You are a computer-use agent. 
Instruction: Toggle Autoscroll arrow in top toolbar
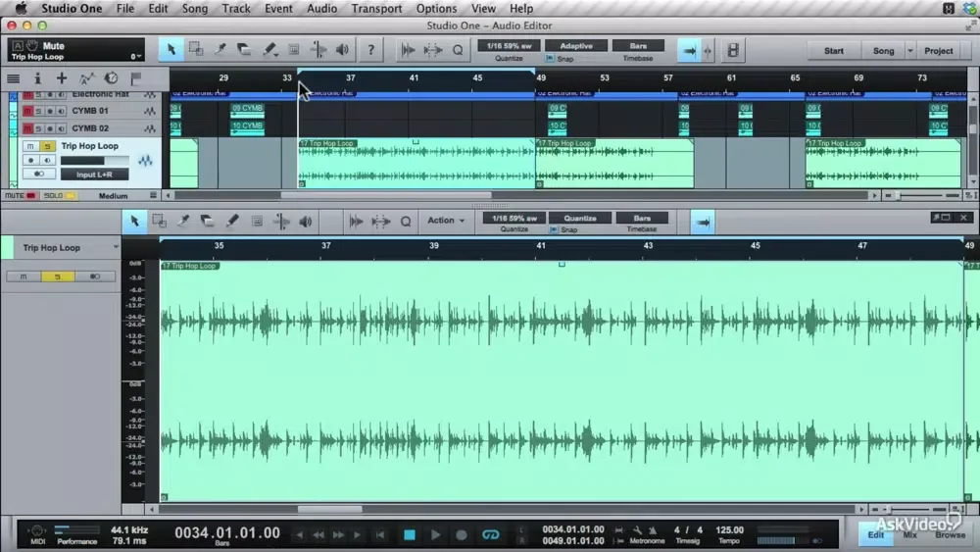pyautogui.click(x=689, y=51)
